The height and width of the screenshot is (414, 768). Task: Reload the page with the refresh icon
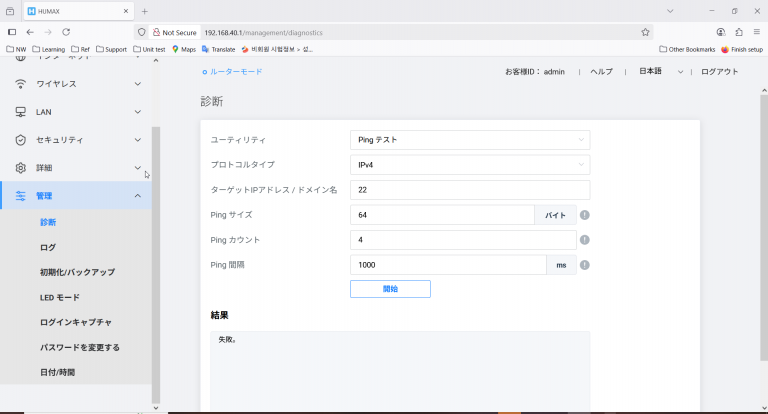66,32
